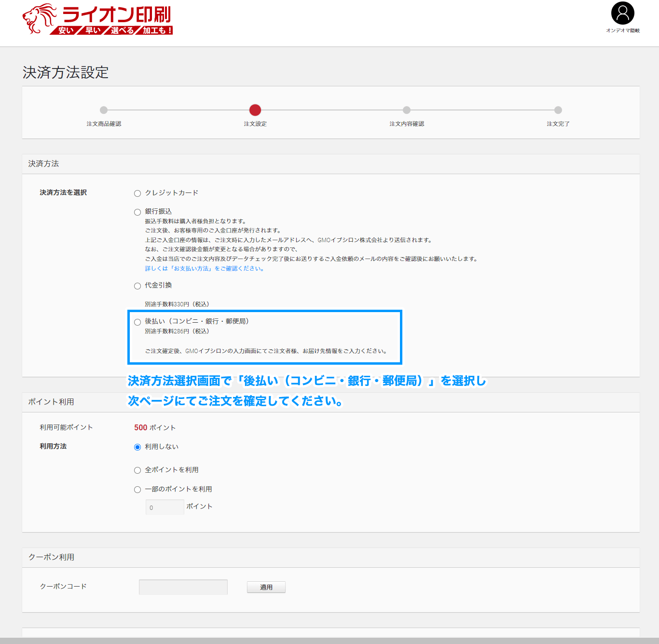
Task: Select 銀行振込 payment radio button
Action: (137, 212)
